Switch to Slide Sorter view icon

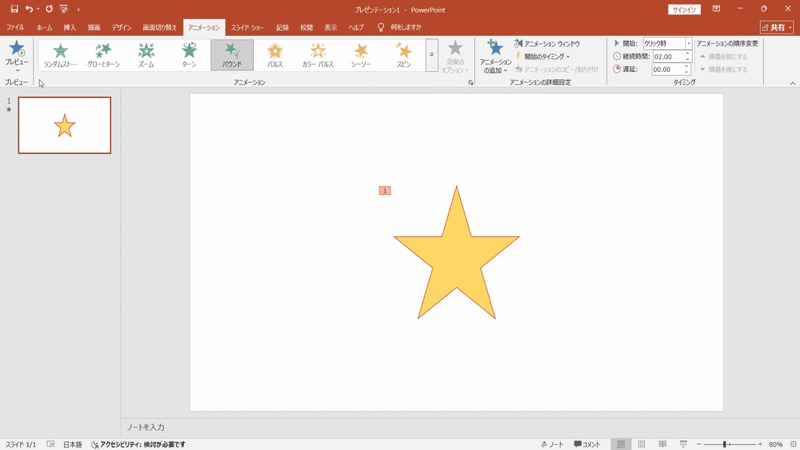click(x=642, y=444)
